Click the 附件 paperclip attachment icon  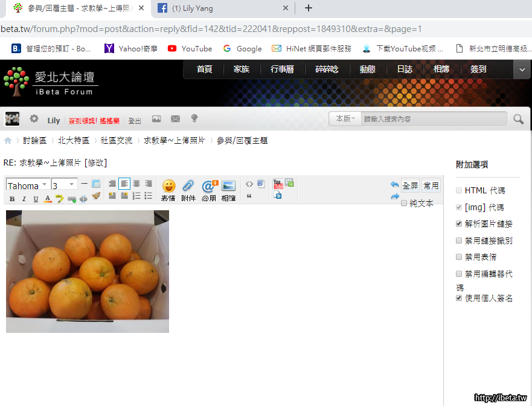tap(188, 186)
